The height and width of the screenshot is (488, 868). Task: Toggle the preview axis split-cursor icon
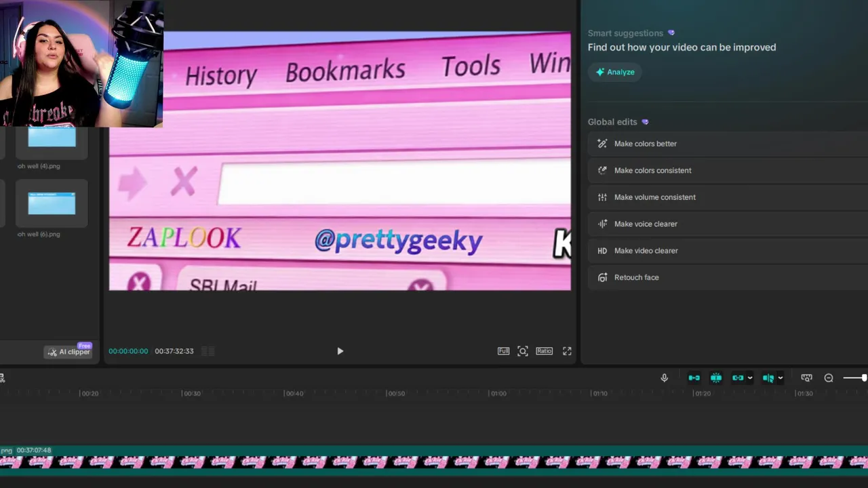pyautogui.click(x=768, y=378)
